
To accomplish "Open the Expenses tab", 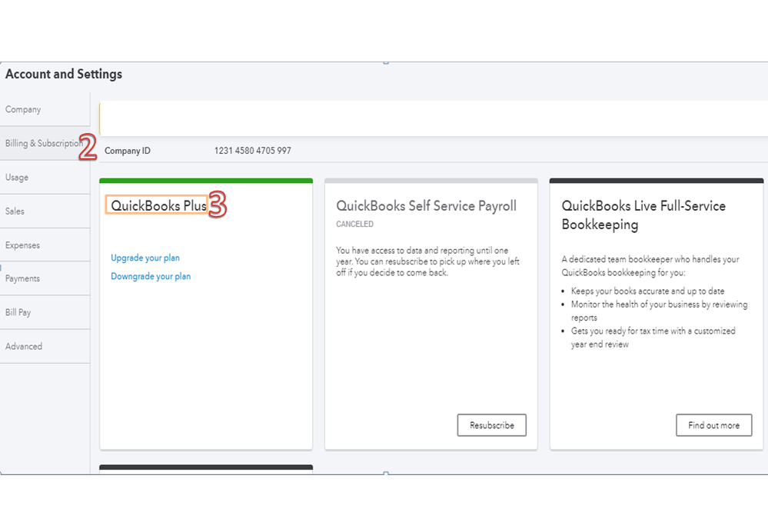I will (23, 245).
